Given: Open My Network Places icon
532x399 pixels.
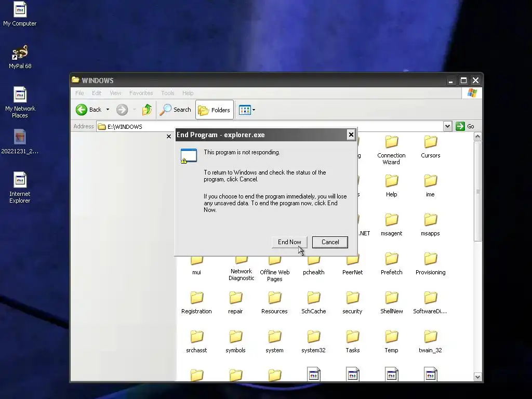Looking at the screenshot, I should click(x=20, y=102).
